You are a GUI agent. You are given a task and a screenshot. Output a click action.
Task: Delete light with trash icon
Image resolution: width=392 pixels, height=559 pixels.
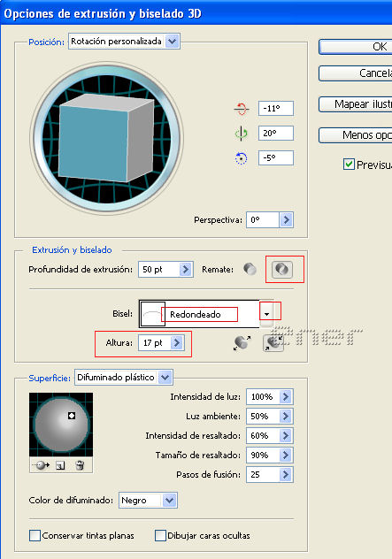(80, 465)
